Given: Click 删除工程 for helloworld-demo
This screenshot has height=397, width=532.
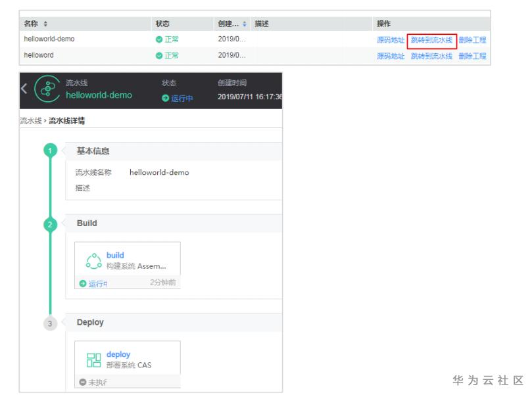Looking at the screenshot, I should pyautogui.click(x=472, y=39).
